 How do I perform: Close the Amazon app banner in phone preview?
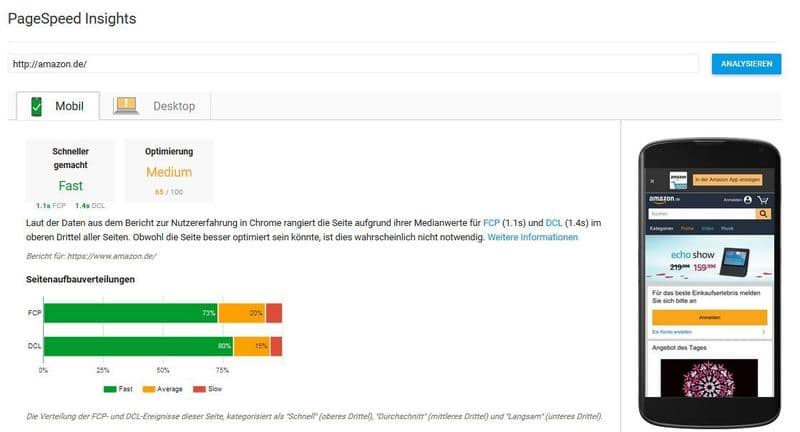652,181
